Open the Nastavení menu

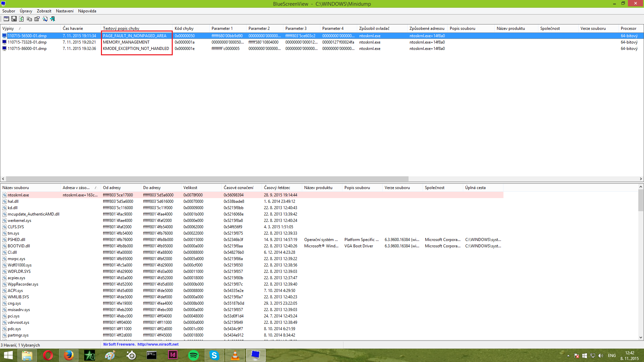(x=65, y=11)
